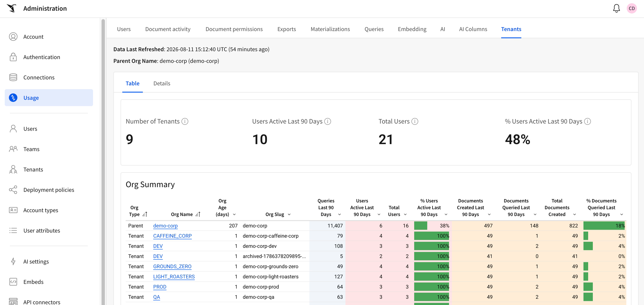
Task: Open the QA org link
Action: point(156,297)
